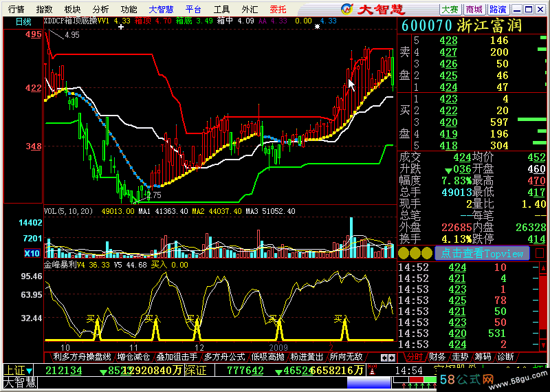Viewport: 550px width, 392px height.
Task: Select the 分时 tab in the right panel
Action: (415, 357)
